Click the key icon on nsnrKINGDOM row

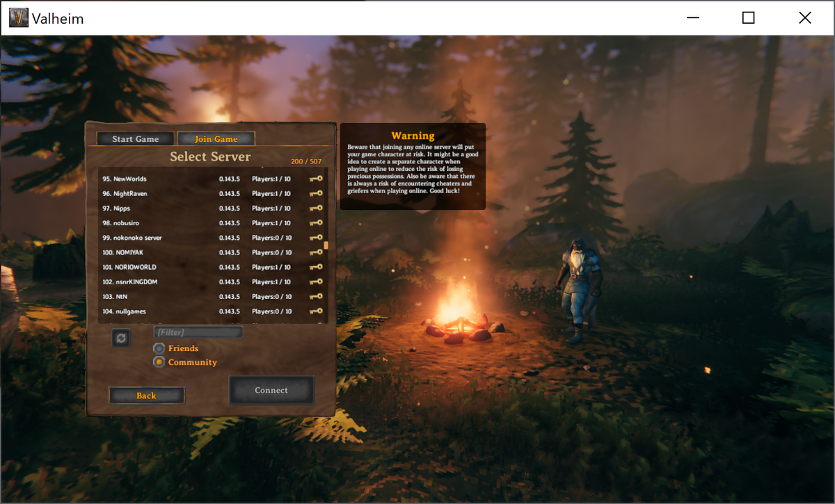click(316, 282)
